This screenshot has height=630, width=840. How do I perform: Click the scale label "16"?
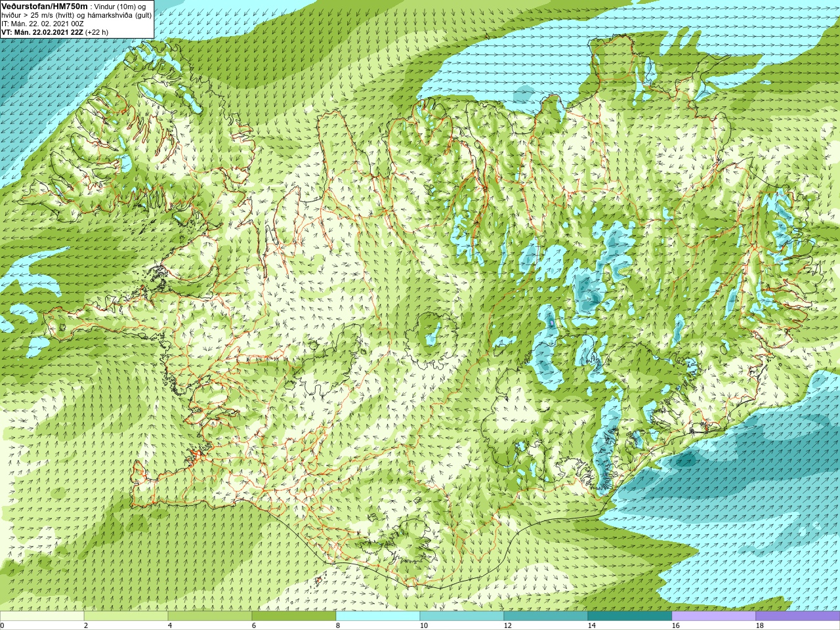tap(676, 625)
